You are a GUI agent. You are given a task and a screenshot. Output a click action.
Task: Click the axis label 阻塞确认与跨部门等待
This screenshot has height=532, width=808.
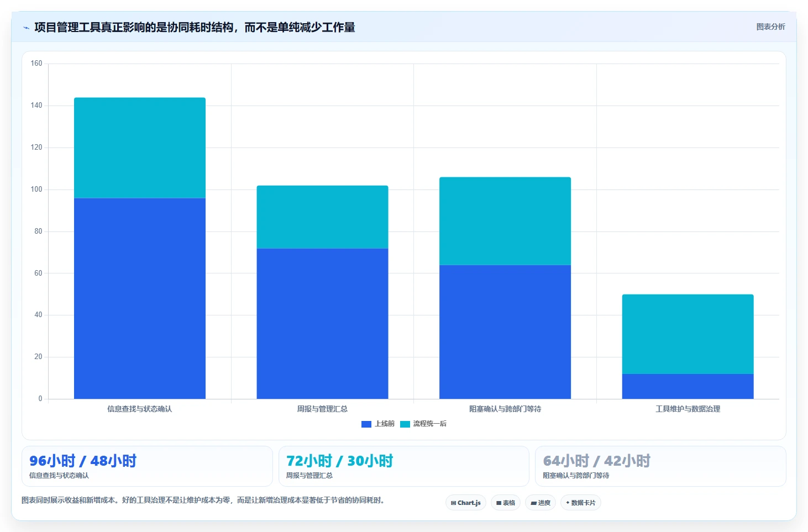[x=505, y=409]
